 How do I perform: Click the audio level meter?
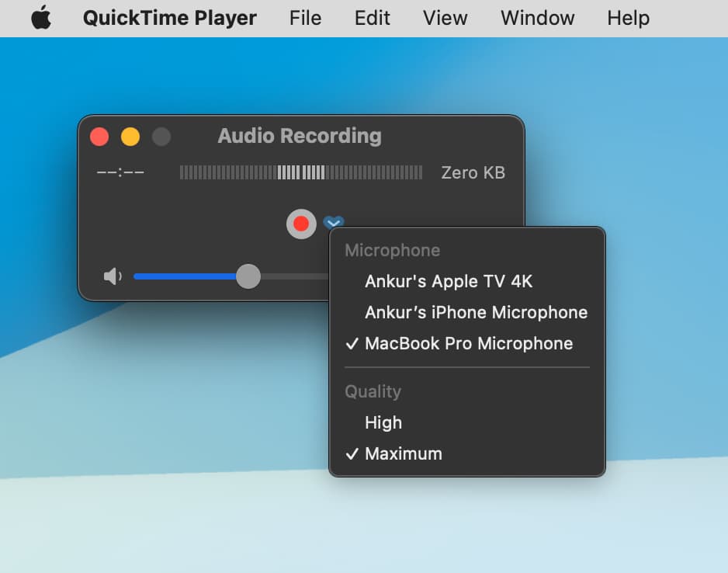[301, 172]
